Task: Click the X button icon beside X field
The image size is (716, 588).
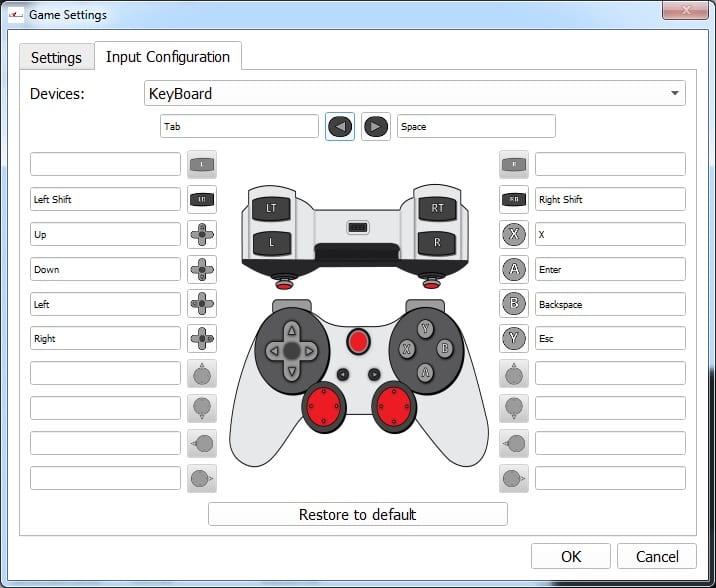Action: coord(514,234)
